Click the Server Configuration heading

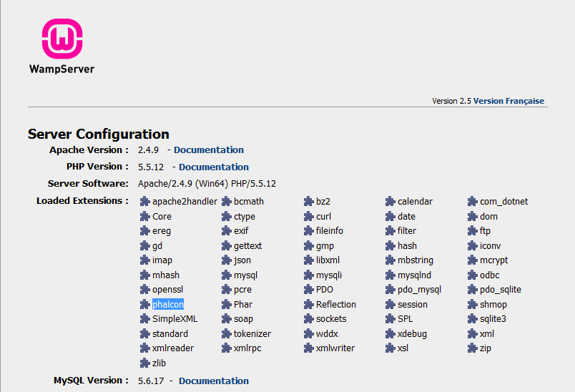pyautogui.click(x=99, y=134)
